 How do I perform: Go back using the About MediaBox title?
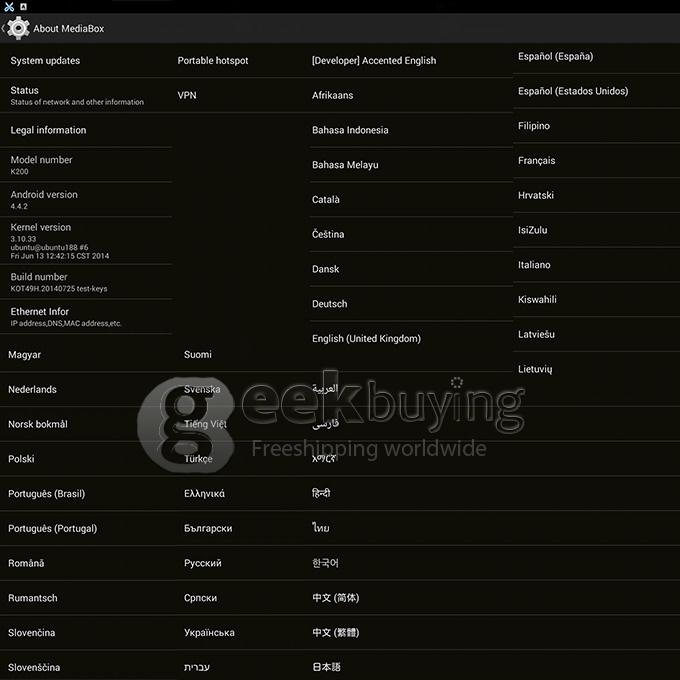[x=69, y=29]
